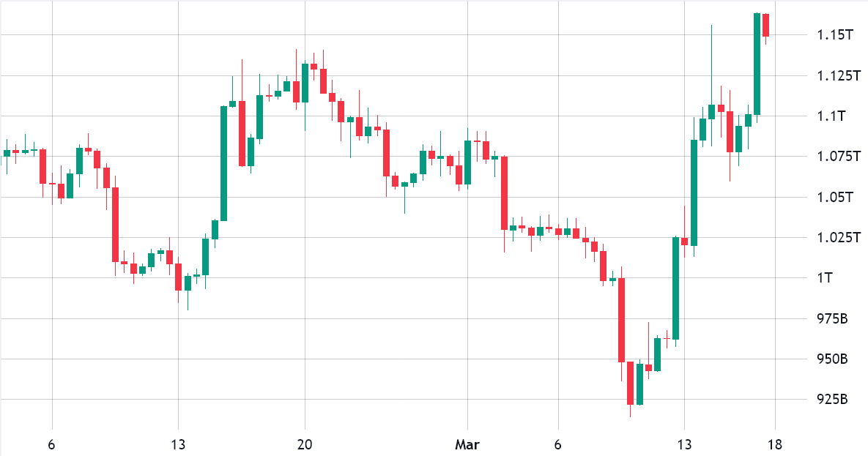Click the 1T price axis label

click(825, 278)
